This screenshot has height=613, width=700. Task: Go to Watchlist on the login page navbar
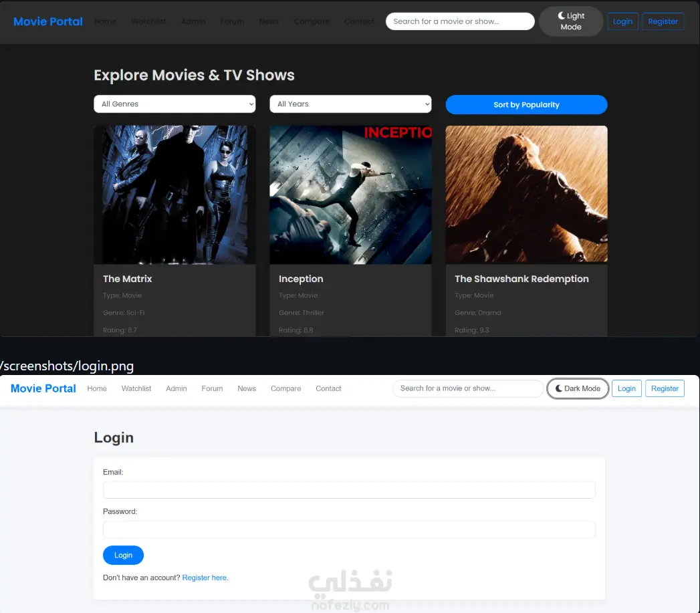pyautogui.click(x=136, y=388)
